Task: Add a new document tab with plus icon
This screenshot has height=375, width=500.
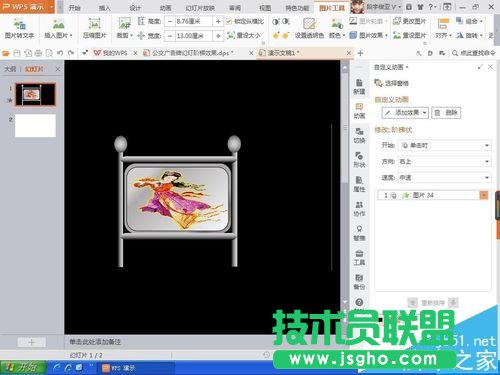Action: 360,53
